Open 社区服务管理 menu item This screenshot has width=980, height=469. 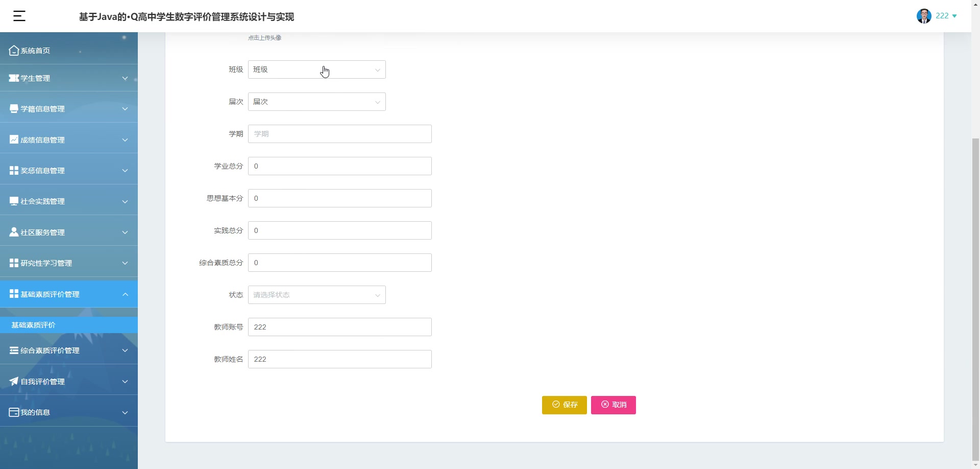point(69,232)
